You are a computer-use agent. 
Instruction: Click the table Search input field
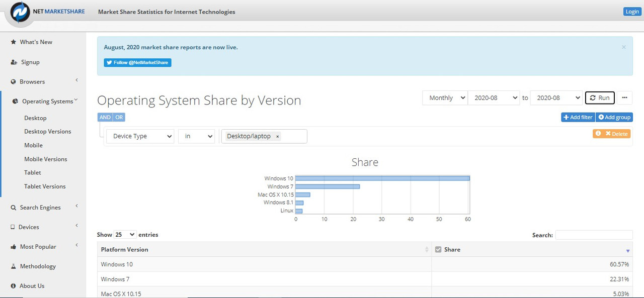coord(594,235)
